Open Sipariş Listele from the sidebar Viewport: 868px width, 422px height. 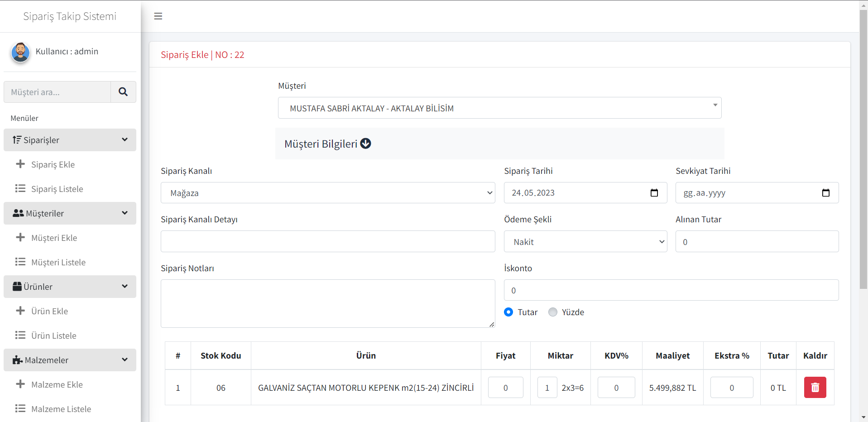(x=57, y=189)
